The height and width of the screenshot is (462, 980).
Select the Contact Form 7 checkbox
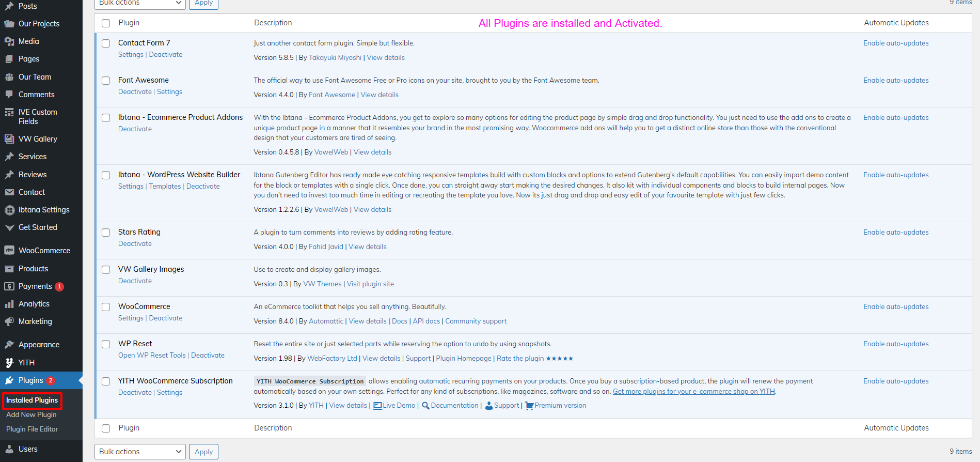(x=106, y=43)
